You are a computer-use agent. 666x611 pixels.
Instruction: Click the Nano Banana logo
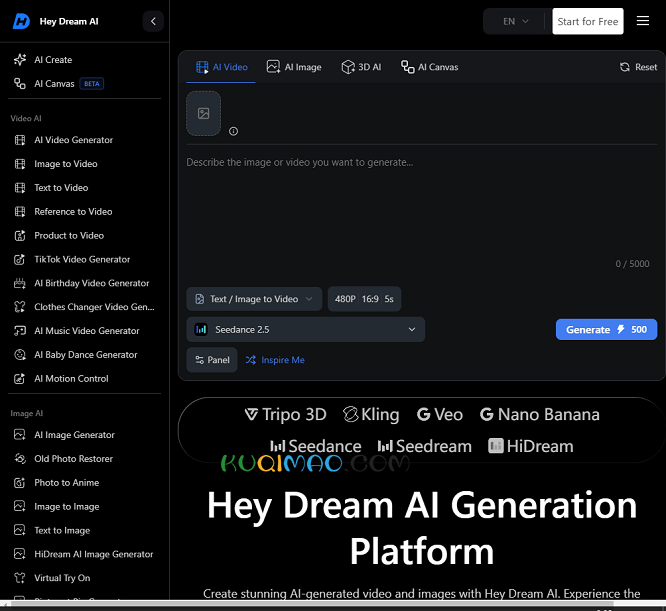(x=539, y=414)
